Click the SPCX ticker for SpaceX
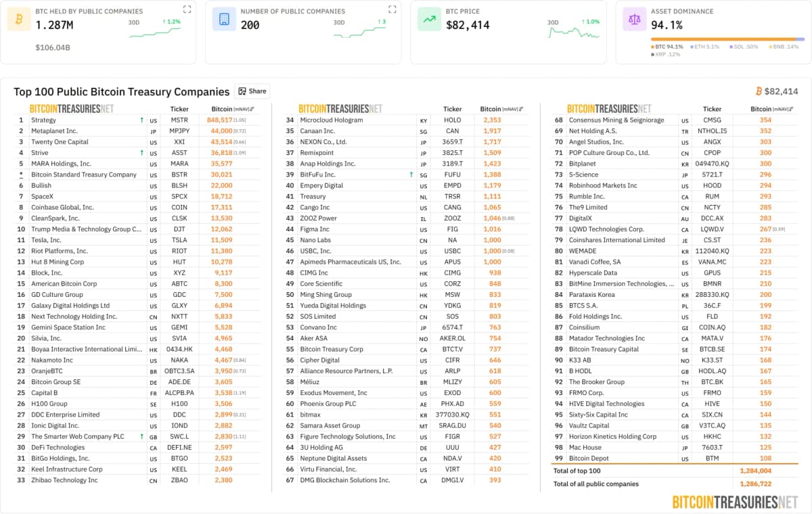This screenshot has height=514, width=812. click(179, 196)
